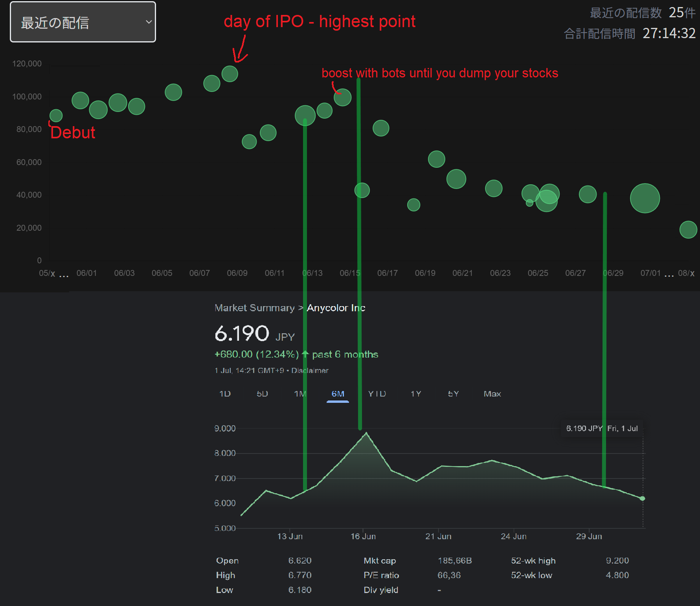
Task: Click the '16 Jun' price chart date
Action: [363, 536]
